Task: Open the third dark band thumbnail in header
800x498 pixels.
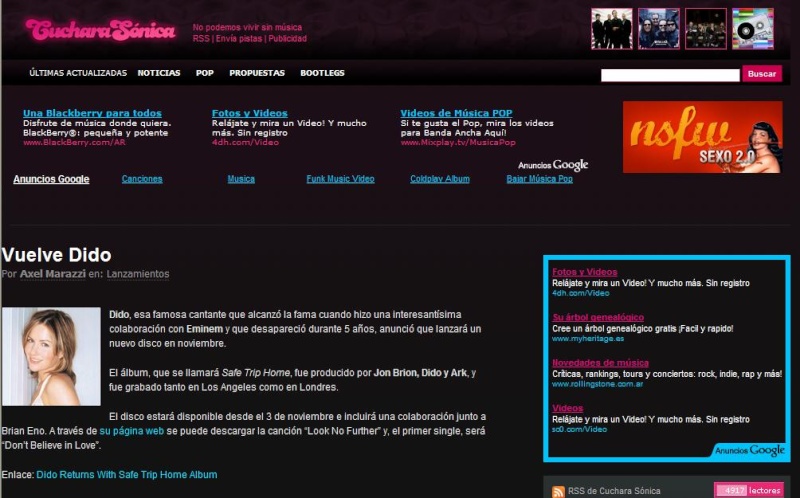Action: pos(706,29)
